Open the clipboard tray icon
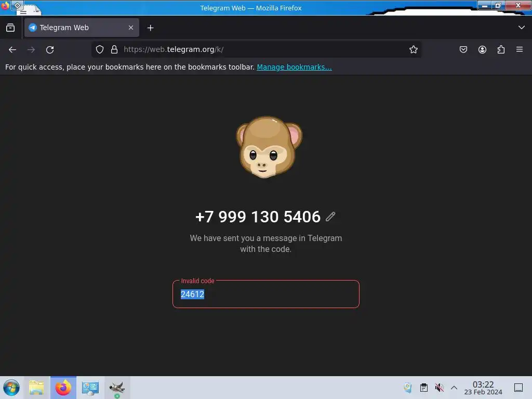 click(x=424, y=388)
